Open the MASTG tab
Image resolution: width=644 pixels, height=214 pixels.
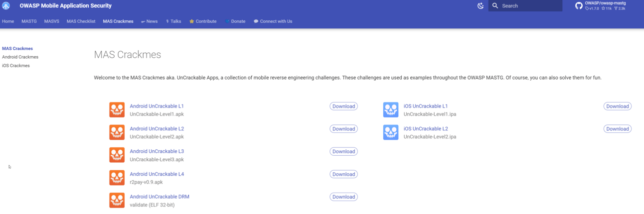pyautogui.click(x=29, y=21)
